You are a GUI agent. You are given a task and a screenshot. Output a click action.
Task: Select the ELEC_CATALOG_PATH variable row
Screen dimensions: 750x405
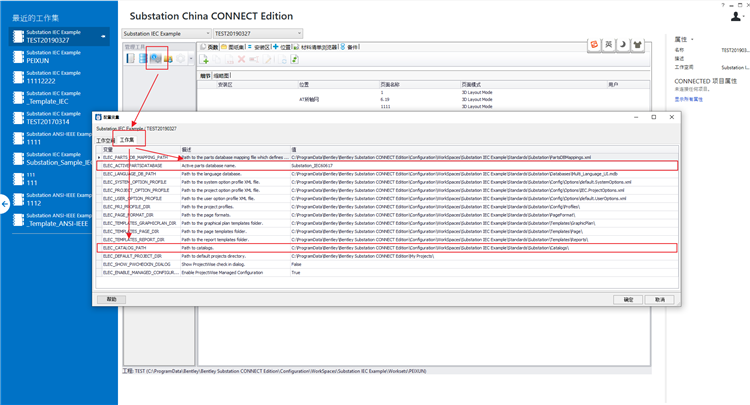pyautogui.click(x=387, y=248)
